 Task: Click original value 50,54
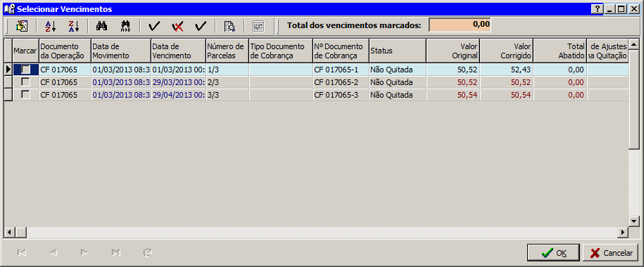pos(453,95)
